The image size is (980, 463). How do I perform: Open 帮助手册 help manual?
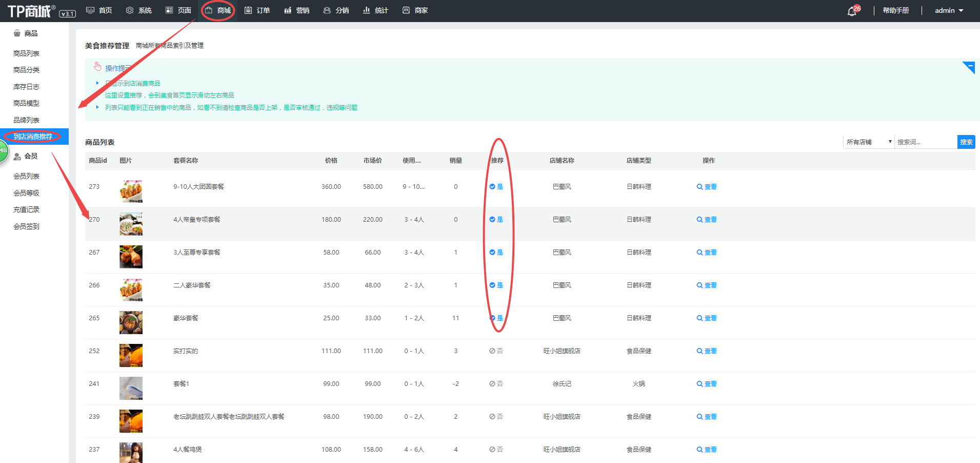[x=895, y=10]
